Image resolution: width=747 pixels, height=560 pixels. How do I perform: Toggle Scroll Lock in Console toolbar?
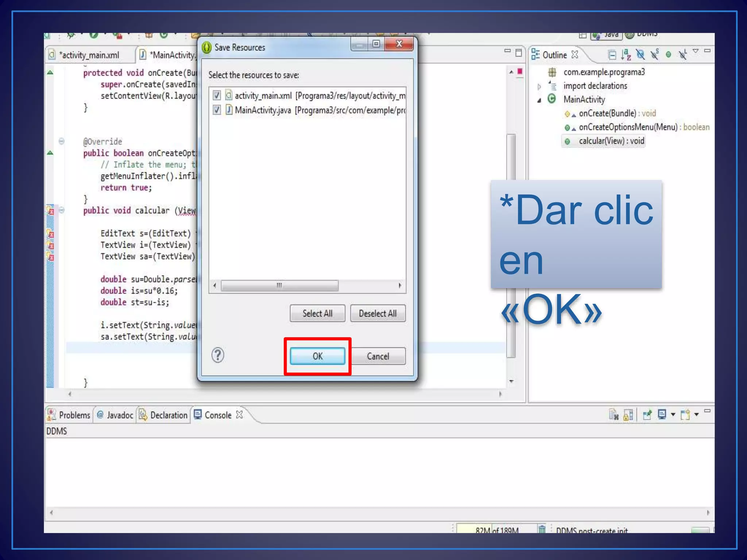click(x=628, y=415)
